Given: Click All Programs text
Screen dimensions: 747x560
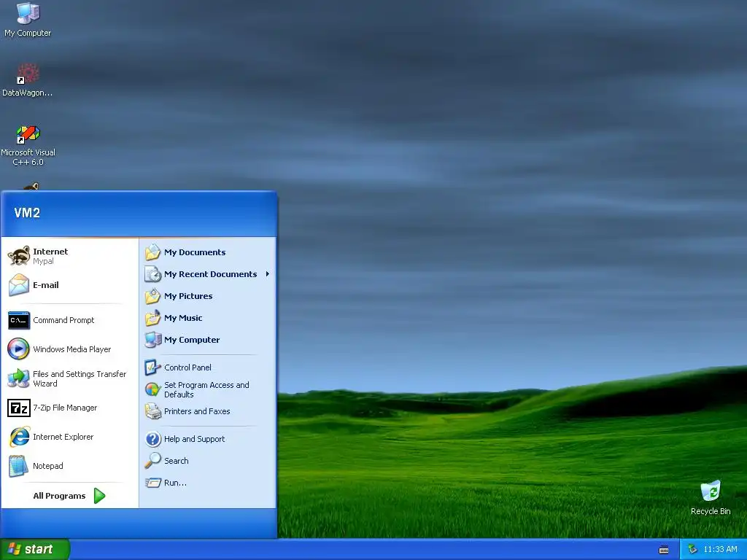Looking at the screenshot, I should tap(59, 496).
